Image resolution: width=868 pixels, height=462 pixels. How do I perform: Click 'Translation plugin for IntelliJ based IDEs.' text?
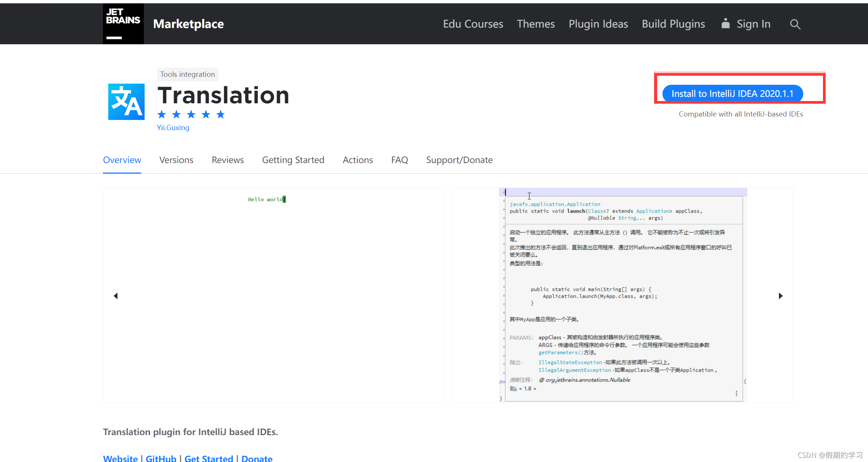(x=190, y=432)
